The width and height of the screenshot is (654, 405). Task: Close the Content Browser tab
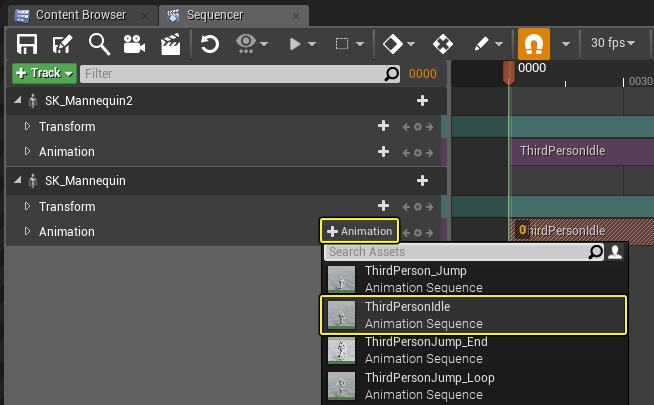(145, 16)
